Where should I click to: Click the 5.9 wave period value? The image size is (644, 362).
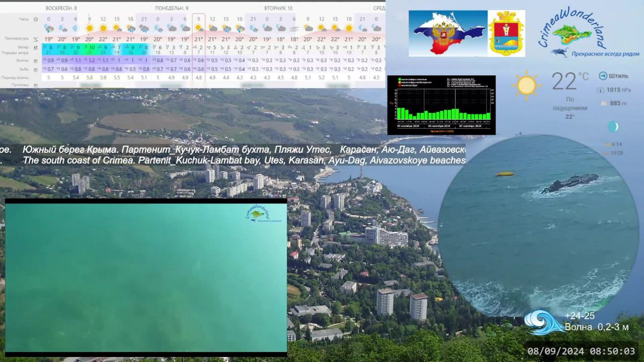103,77
